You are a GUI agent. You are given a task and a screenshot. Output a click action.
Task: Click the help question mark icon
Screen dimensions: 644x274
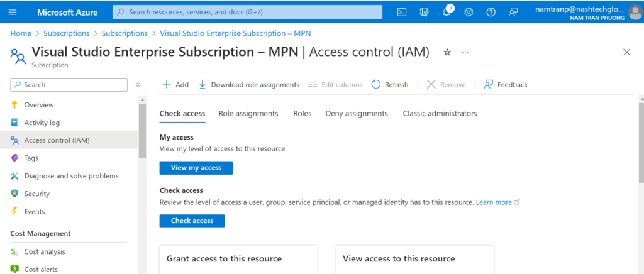[491, 12]
